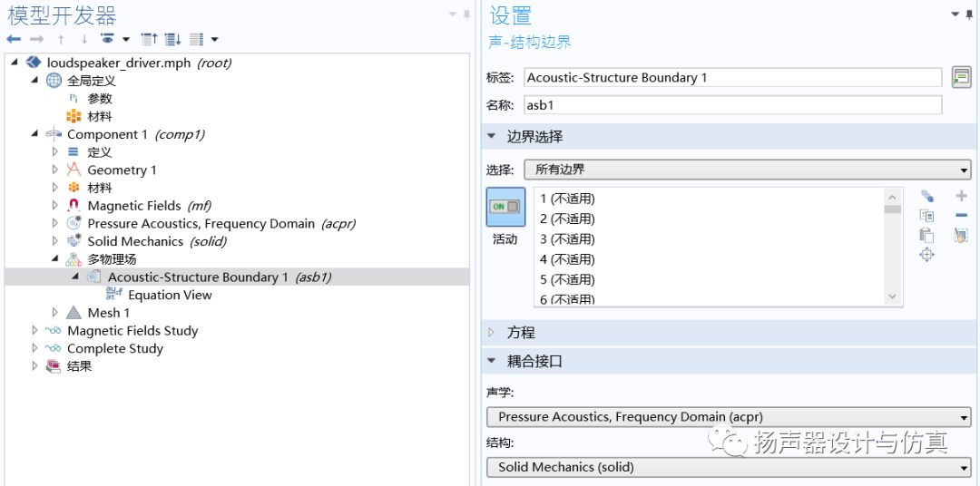Collapse the 耦合接口 section

pyautogui.click(x=491, y=361)
